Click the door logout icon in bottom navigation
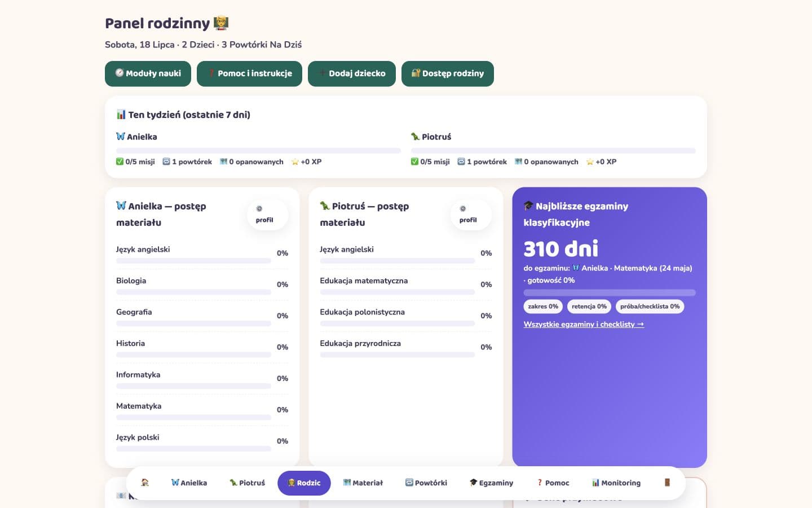 pos(667,483)
